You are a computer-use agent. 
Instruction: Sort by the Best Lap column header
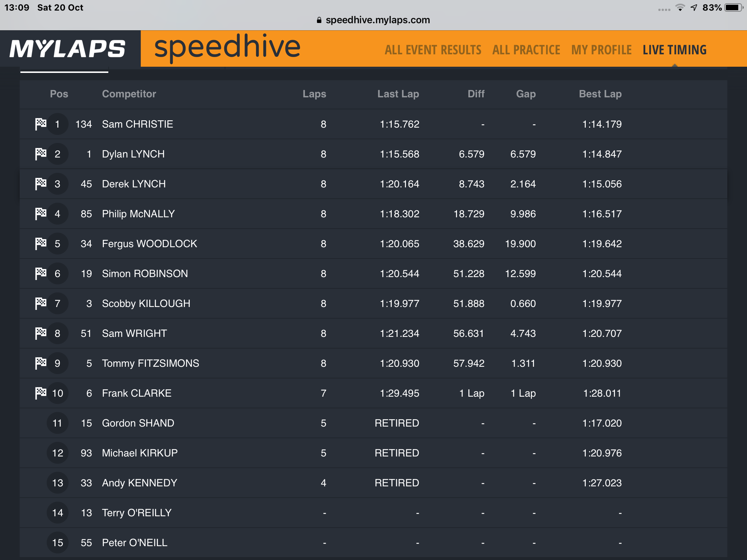pyautogui.click(x=600, y=94)
